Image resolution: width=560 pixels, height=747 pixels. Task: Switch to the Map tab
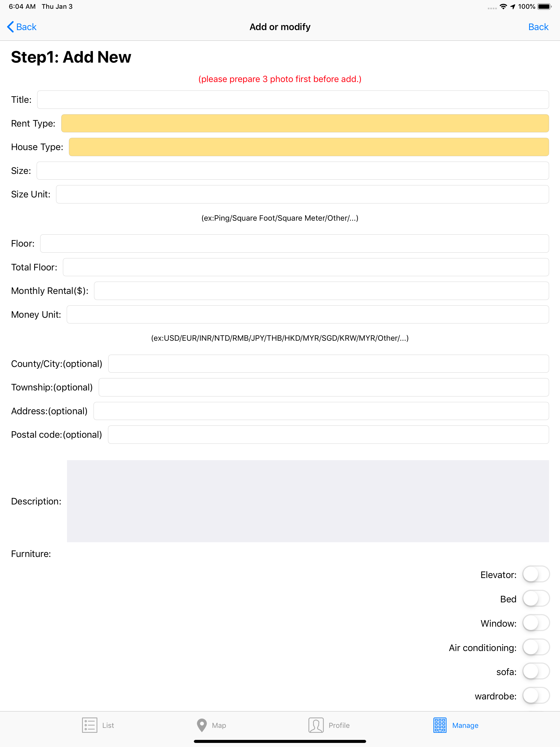[x=211, y=725]
